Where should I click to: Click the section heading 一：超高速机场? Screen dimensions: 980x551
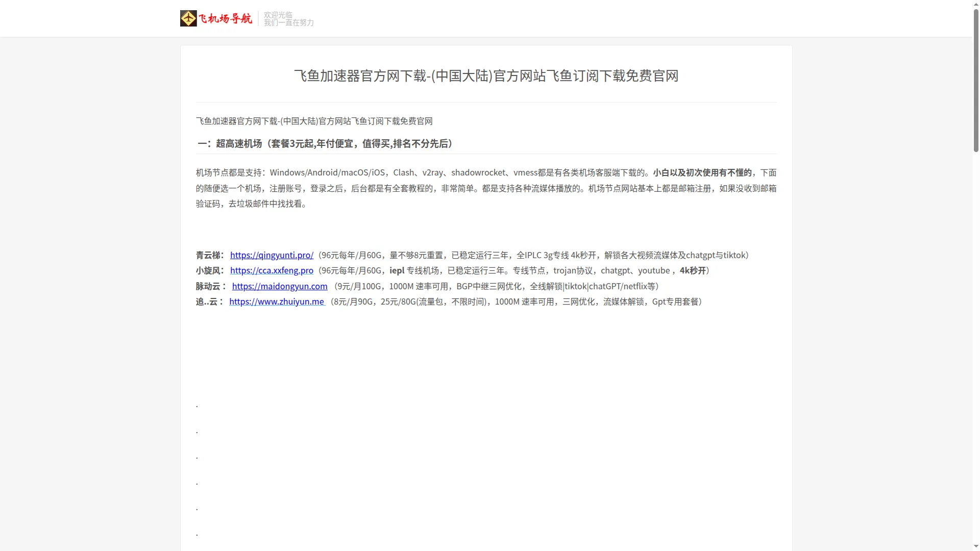(325, 144)
